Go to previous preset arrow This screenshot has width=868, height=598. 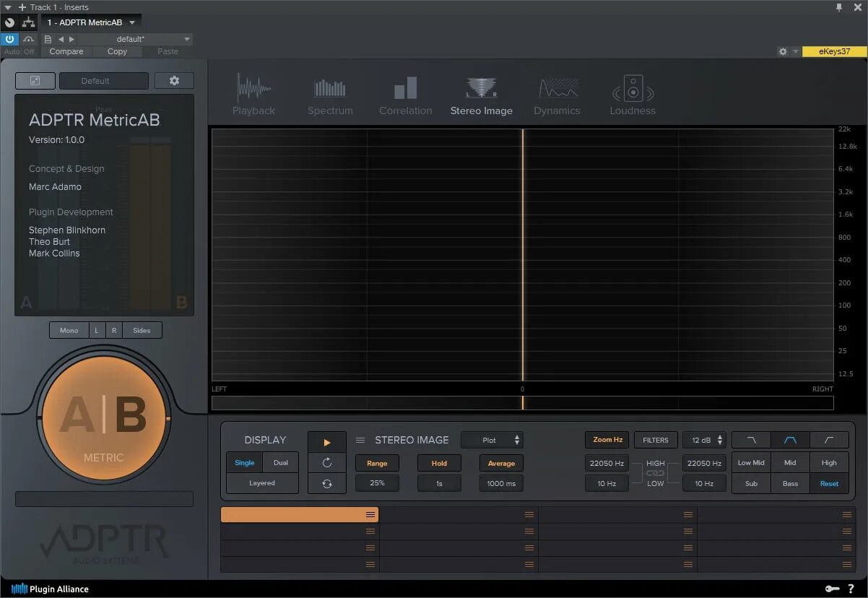61,39
